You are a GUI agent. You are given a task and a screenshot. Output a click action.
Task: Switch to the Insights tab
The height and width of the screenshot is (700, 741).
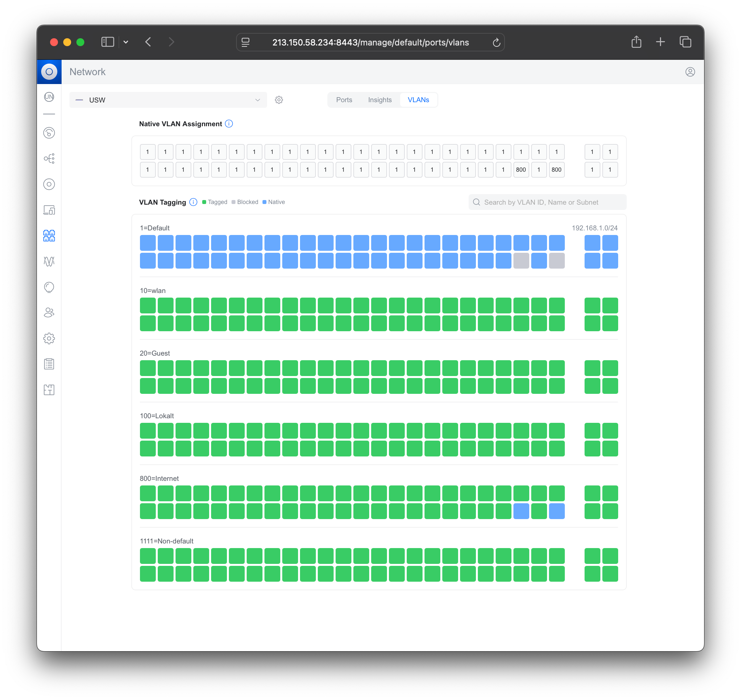point(380,100)
